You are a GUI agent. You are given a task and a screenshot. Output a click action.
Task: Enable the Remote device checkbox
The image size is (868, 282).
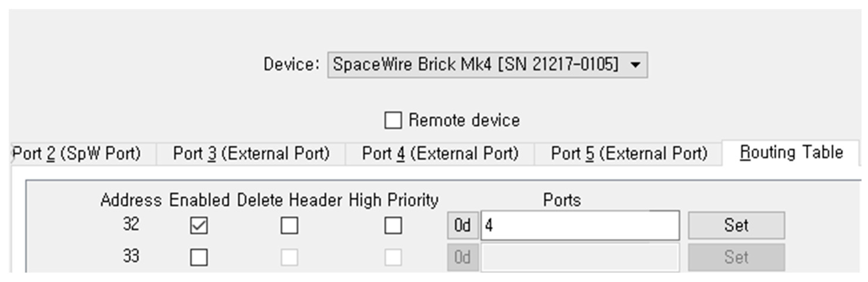pos(393,120)
